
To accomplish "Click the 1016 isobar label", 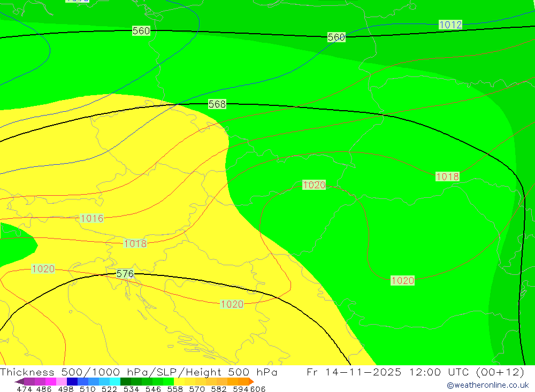I will click(x=92, y=218).
